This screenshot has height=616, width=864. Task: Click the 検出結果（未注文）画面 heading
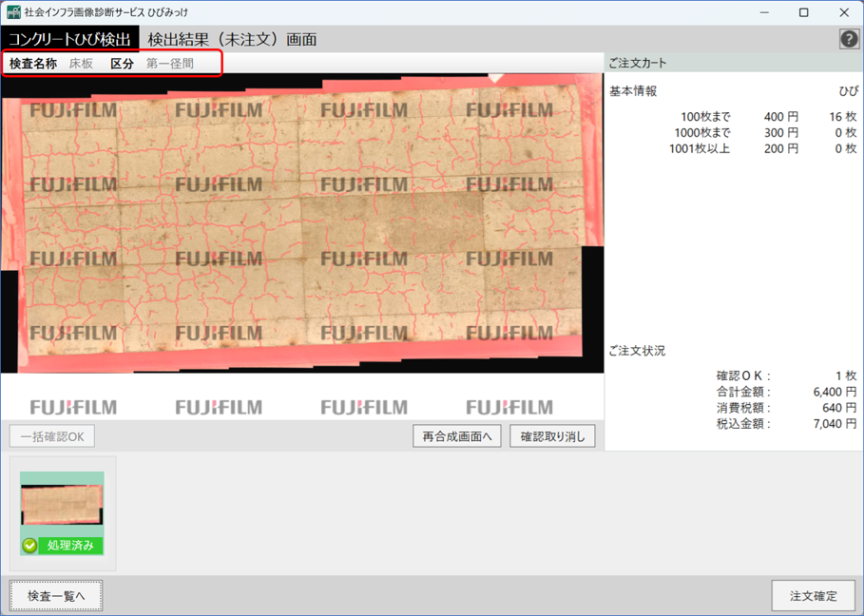pos(232,40)
